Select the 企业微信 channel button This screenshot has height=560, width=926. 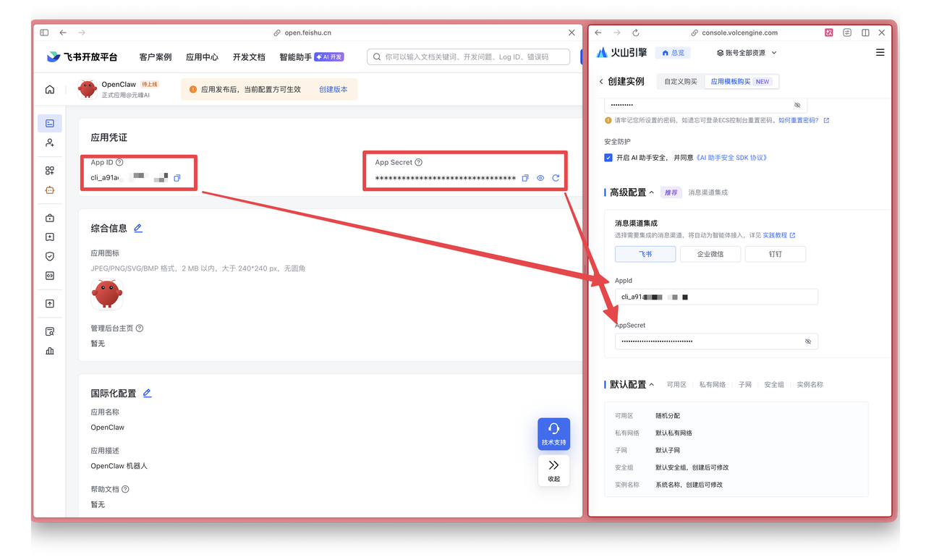click(x=710, y=254)
